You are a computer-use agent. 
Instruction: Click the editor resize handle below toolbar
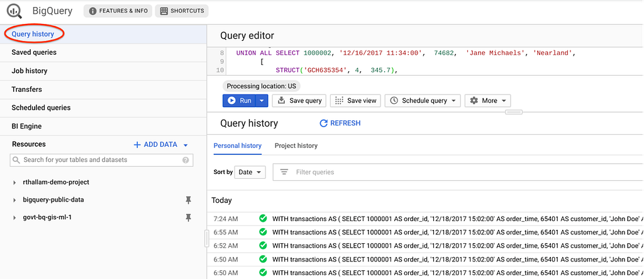(513, 111)
